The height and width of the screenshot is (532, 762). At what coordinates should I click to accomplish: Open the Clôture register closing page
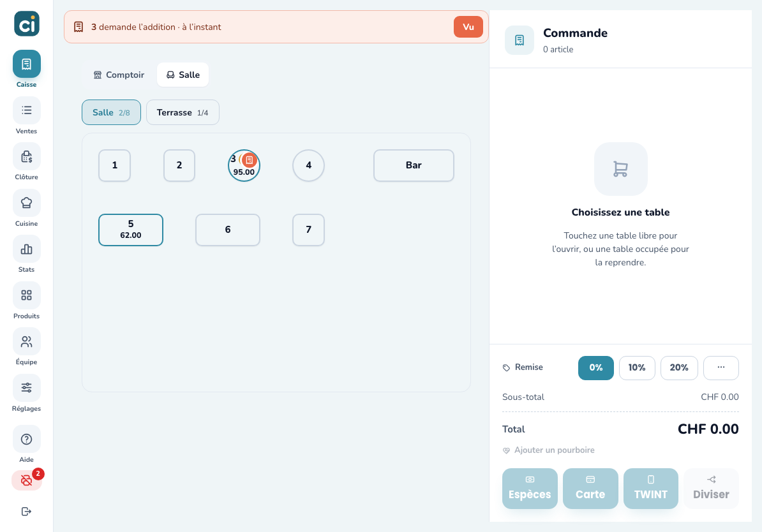point(26,157)
